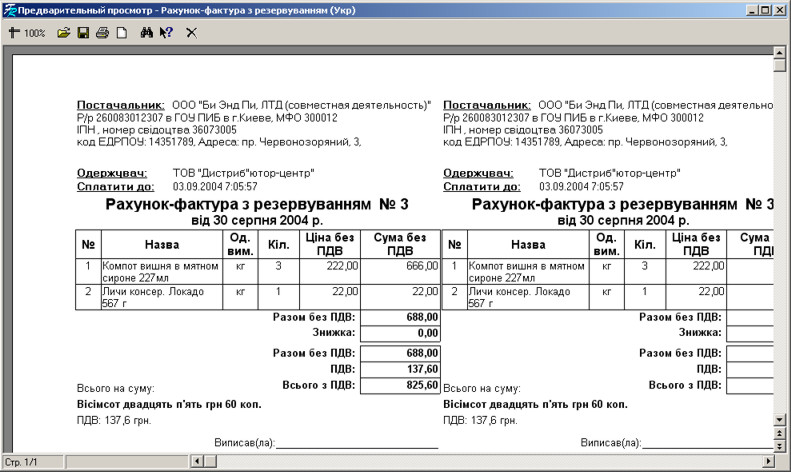Save the report using floppy disk icon
Image resolution: width=791 pixels, height=472 pixels.
tap(83, 33)
